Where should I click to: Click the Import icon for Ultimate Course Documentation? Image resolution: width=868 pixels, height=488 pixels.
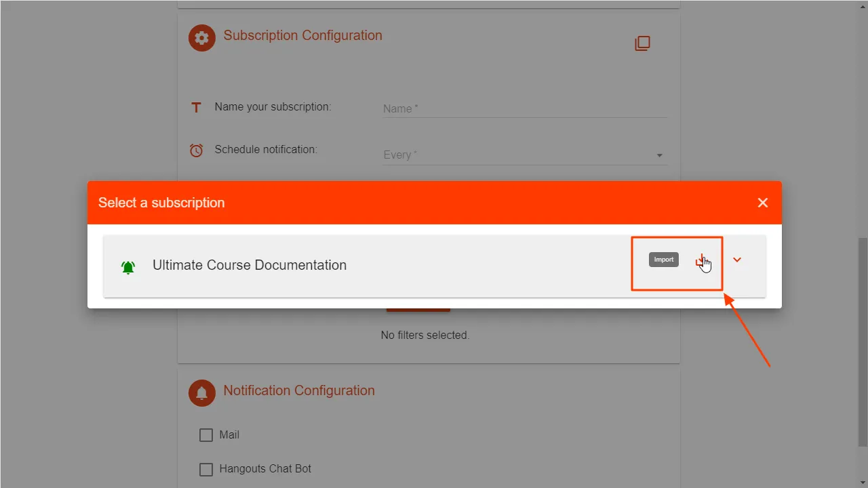(701, 260)
